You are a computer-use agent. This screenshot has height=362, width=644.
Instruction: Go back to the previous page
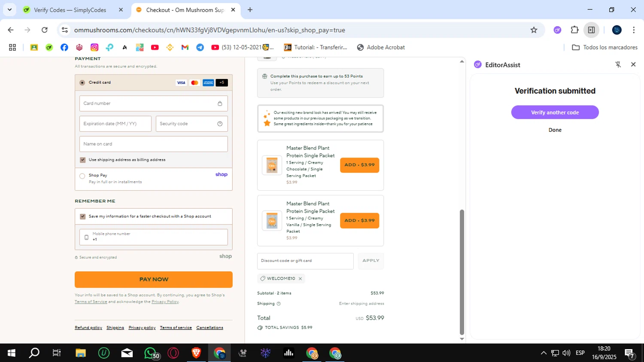(11, 30)
